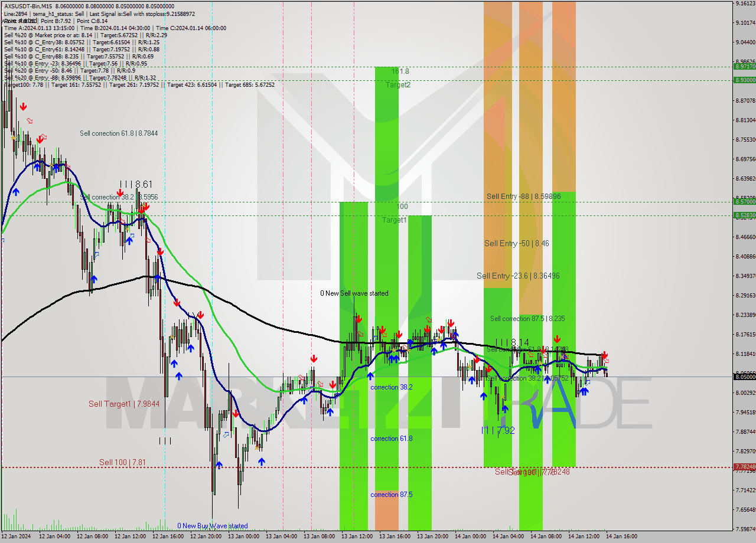756x543 pixels.
Task: Click the '13 Jan 12:00' time axis label
Action: tap(357, 537)
